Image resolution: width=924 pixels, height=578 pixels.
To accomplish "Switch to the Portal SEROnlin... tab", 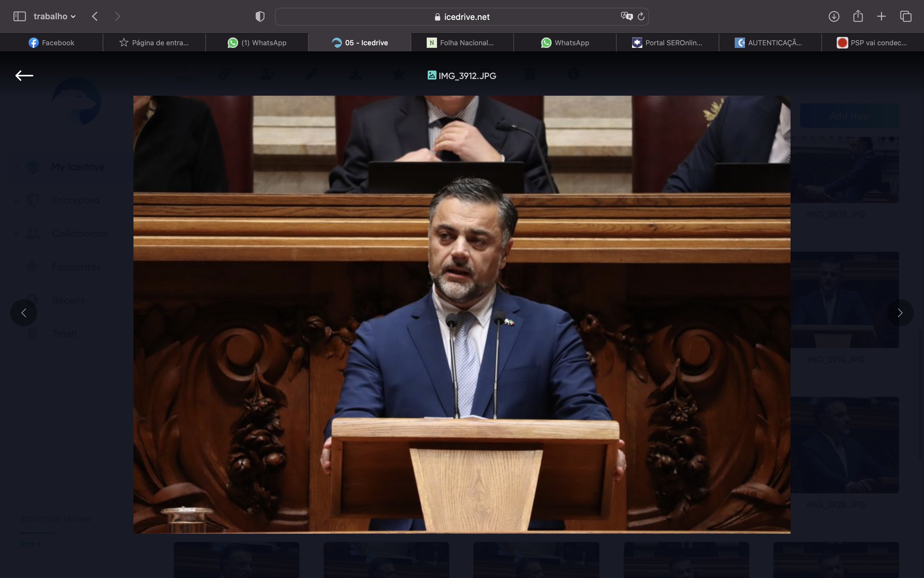I will coord(668,43).
